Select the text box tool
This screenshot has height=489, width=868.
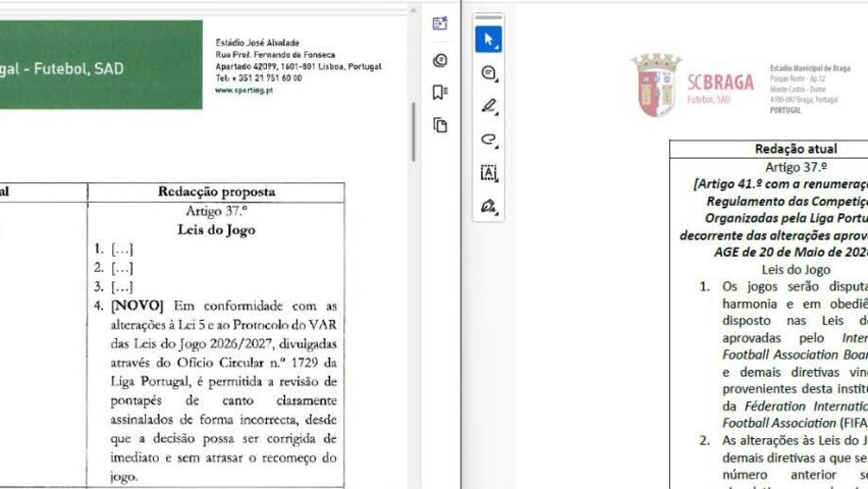point(489,174)
